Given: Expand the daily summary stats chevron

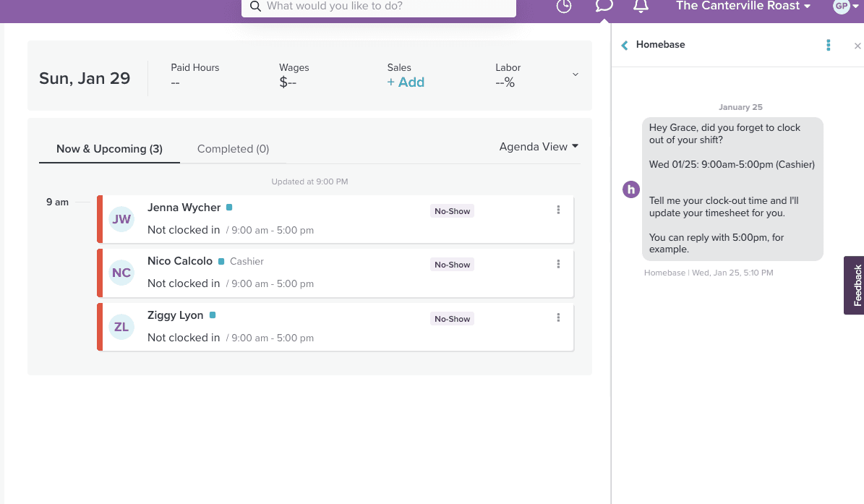Looking at the screenshot, I should coord(576,74).
